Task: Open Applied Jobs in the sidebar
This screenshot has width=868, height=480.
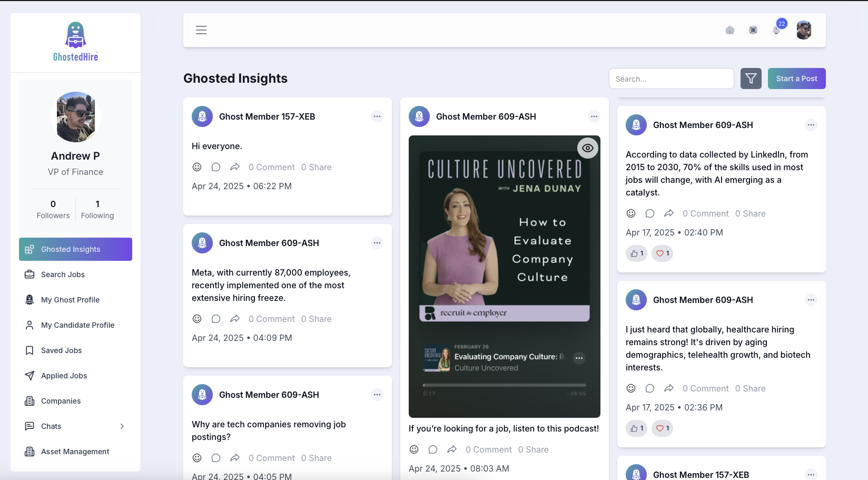Action: [75, 376]
